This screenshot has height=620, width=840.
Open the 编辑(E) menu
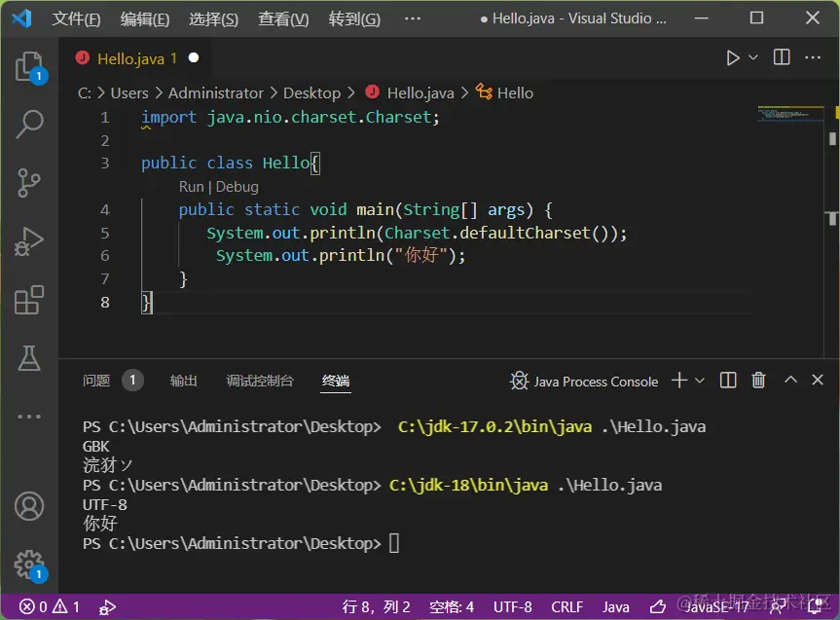coord(145,19)
